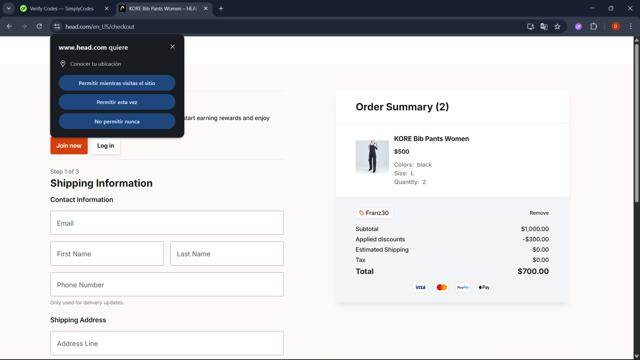Focus the Phone Number field
Screen dimensions: 640x360
click(167, 284)
